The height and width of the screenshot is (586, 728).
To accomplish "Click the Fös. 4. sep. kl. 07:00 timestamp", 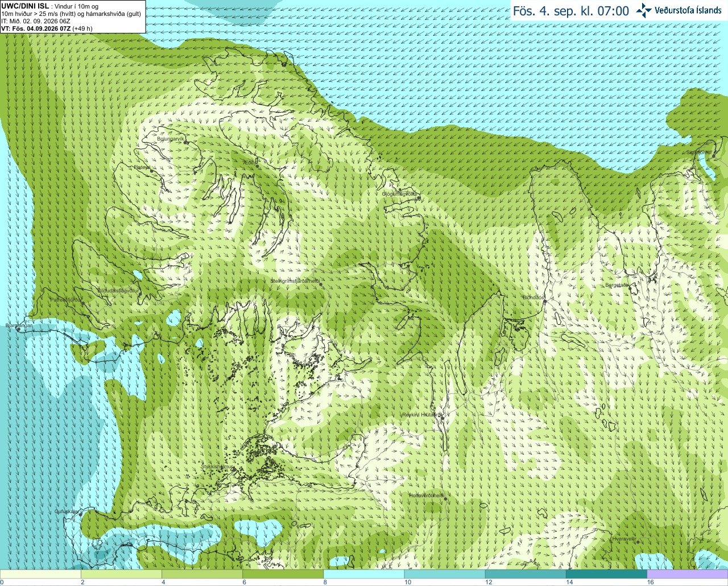I will point(570,11).
